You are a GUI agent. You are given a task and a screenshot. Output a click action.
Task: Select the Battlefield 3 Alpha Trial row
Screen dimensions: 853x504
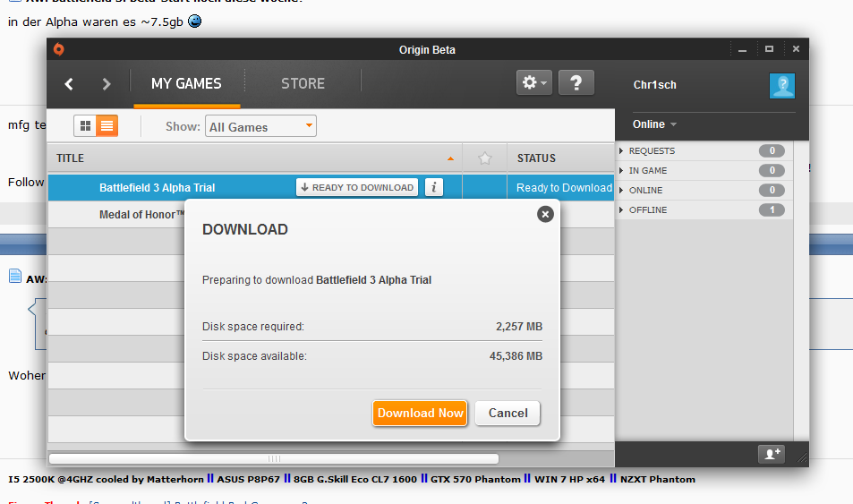tap(331, 188)
